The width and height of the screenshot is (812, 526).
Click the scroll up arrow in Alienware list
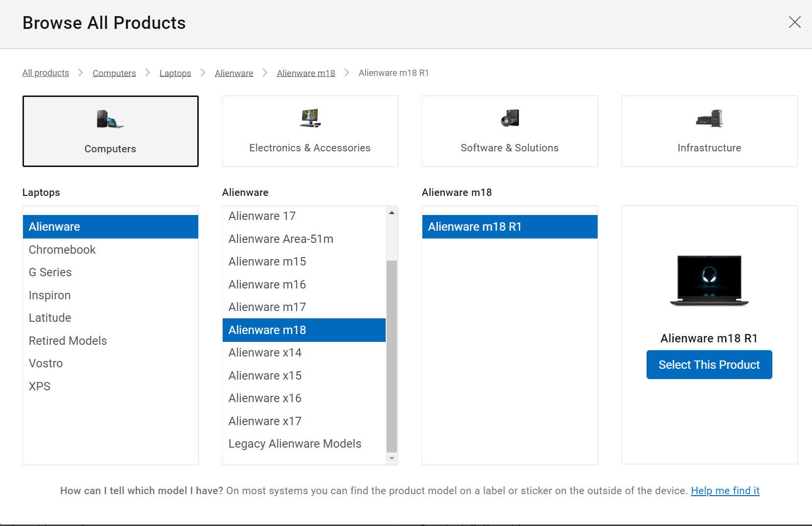point(392,213)
